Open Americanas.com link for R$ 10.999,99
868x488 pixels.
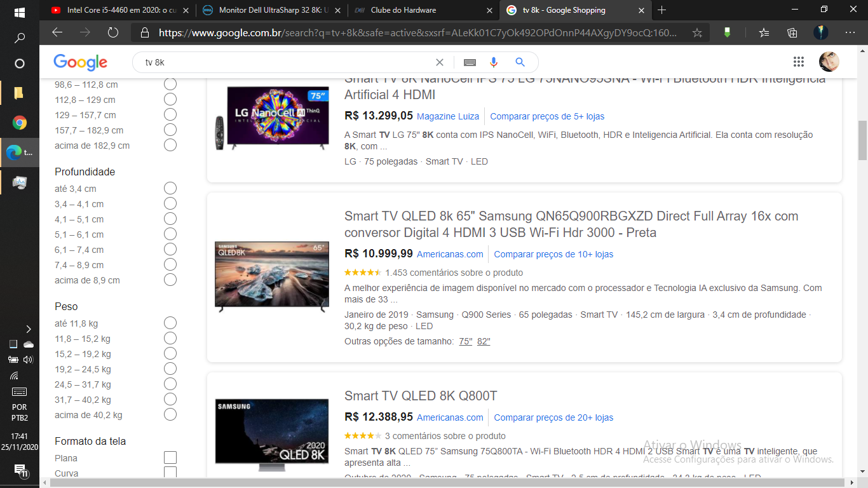pyautogui.click(x=450, y=254)
